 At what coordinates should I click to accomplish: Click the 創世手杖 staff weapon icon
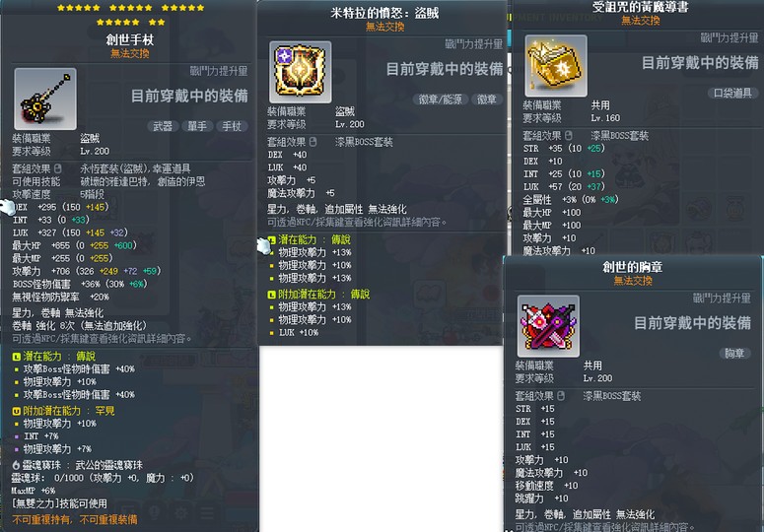coord(45,99)
